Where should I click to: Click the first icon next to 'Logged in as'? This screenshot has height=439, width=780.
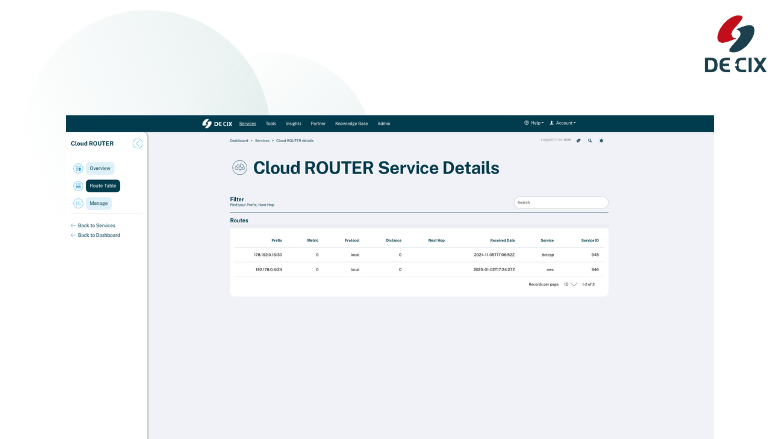pos(579,141)
